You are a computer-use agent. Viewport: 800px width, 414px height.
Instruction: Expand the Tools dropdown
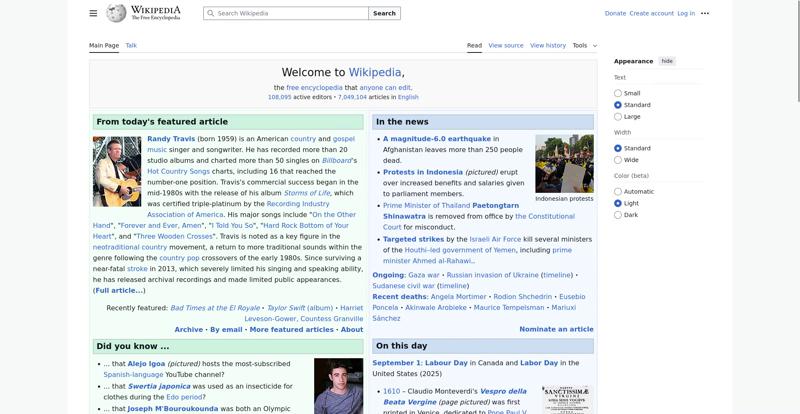coord(584,45)
